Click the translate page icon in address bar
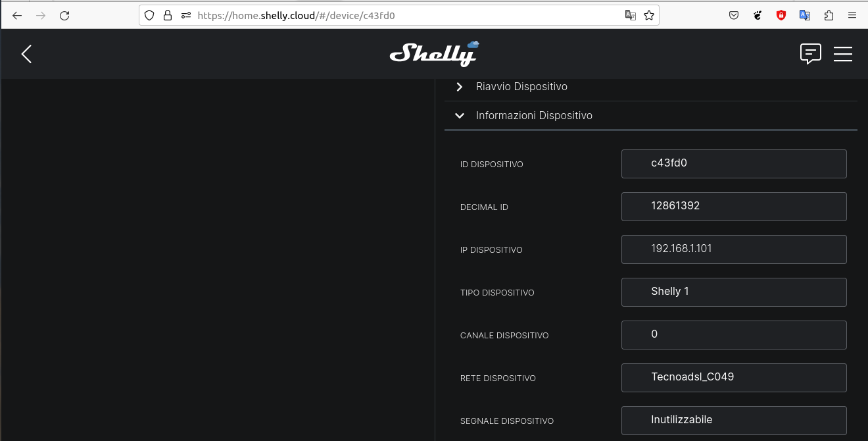 click(630, 15)
